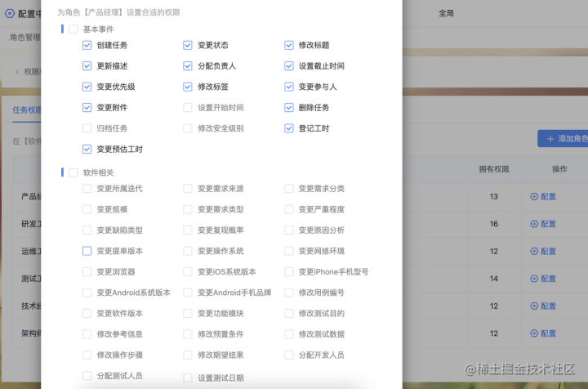Check the 变更规模 option
This screenshot has height=389, width=588.
tap(87, 209)
